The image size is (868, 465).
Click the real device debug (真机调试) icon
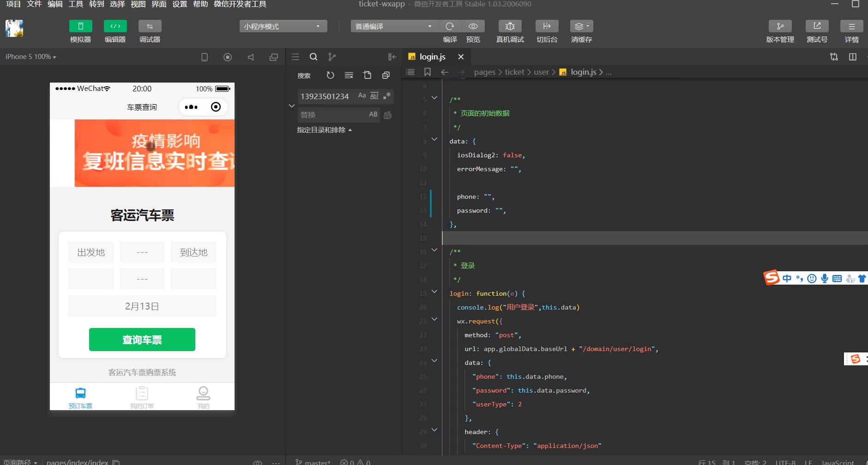[x=510, y=26]
